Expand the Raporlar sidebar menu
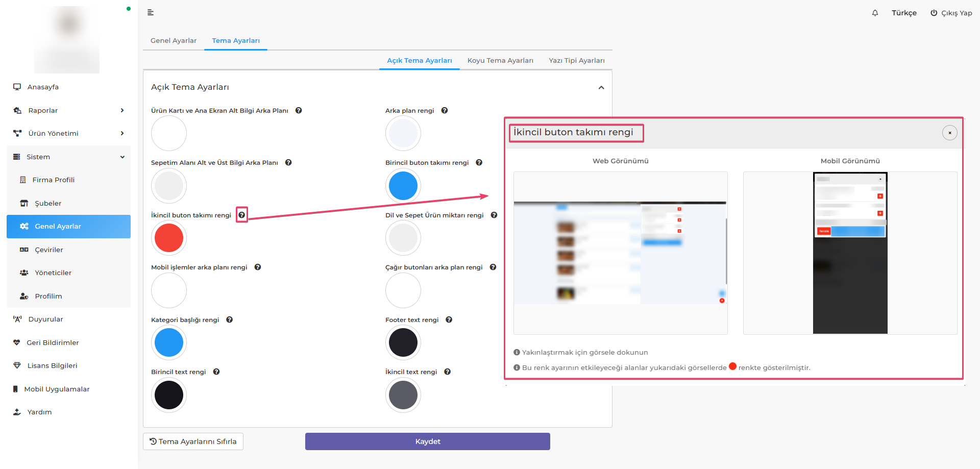 (68, 111)
